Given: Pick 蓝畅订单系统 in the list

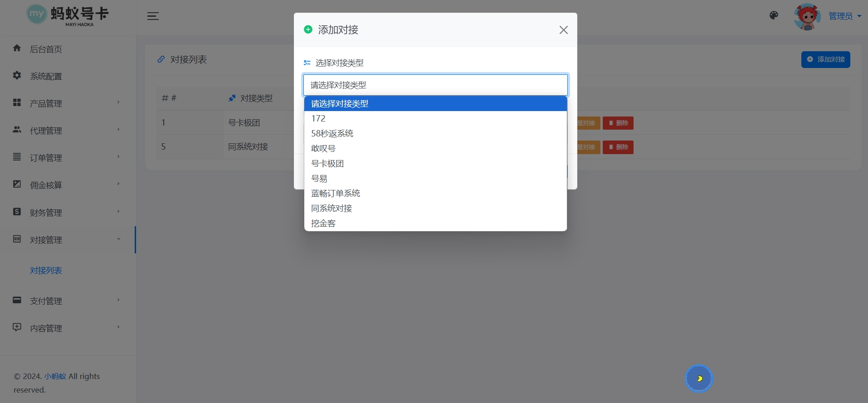Looking at the screenshot, I should (x=335, y=194).
